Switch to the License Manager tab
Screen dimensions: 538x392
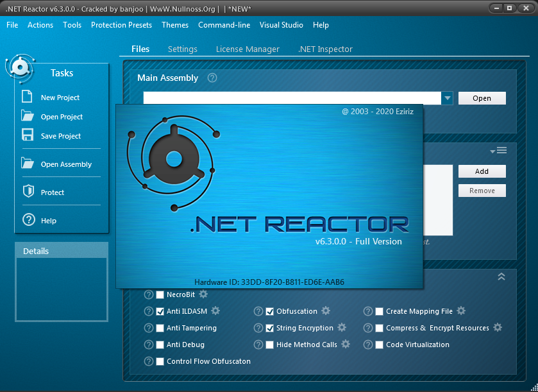[248, 49]
